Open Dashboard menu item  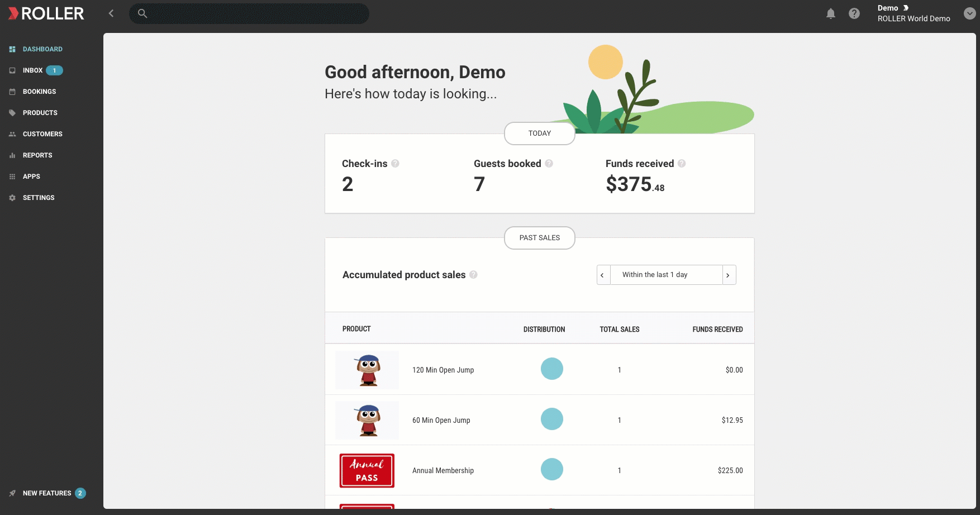tap(42, 49)
